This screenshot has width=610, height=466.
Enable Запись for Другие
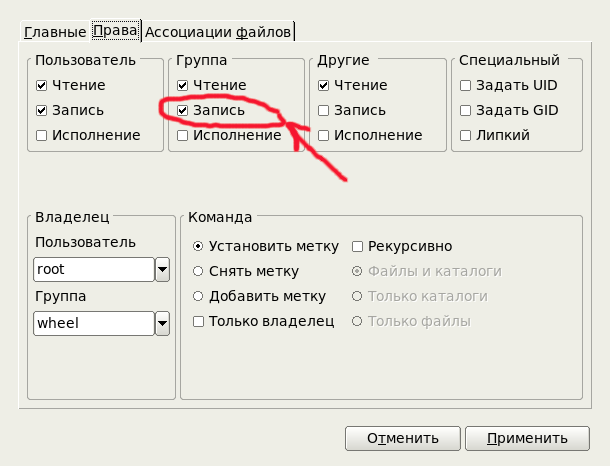point(323,110)
